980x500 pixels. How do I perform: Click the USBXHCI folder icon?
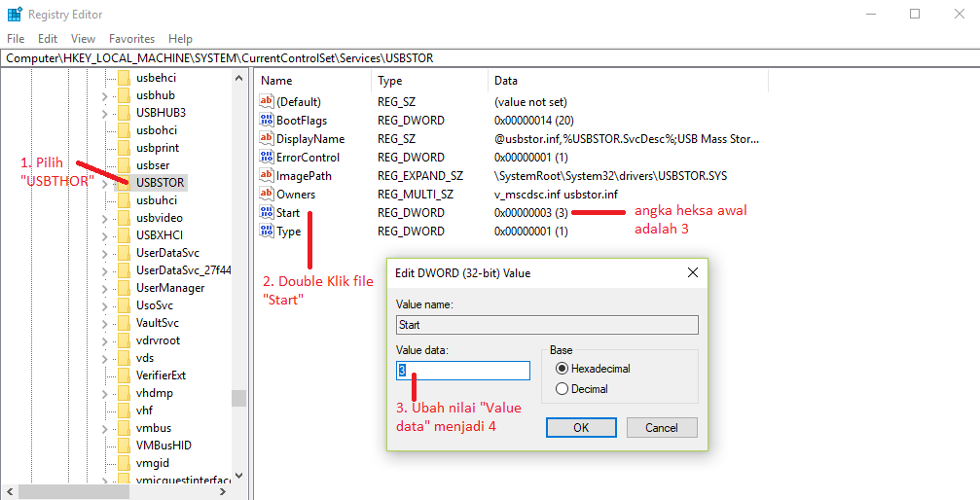[x=124, y=235]
